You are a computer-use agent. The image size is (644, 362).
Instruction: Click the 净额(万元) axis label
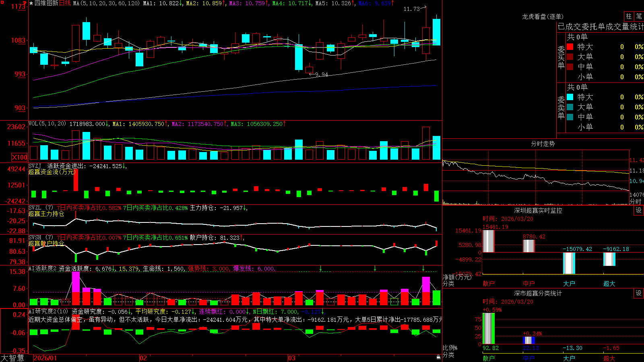point(457,277)
